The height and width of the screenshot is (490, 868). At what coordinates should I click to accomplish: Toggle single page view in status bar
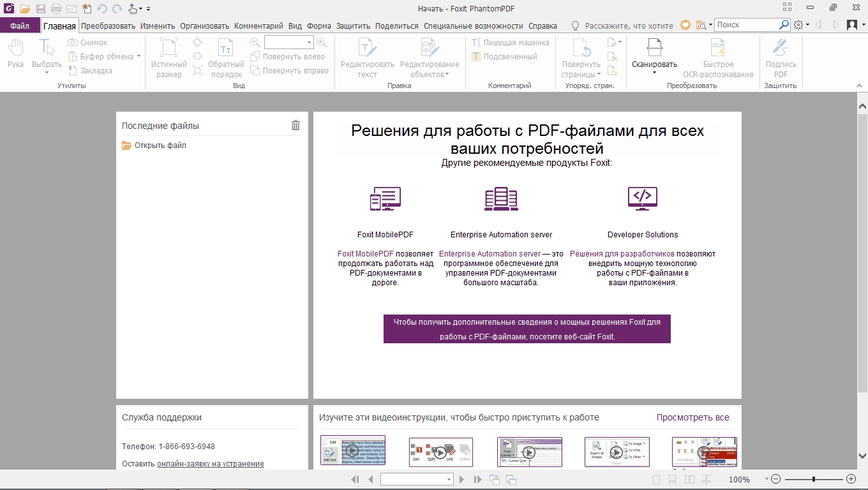coord(657,479)
